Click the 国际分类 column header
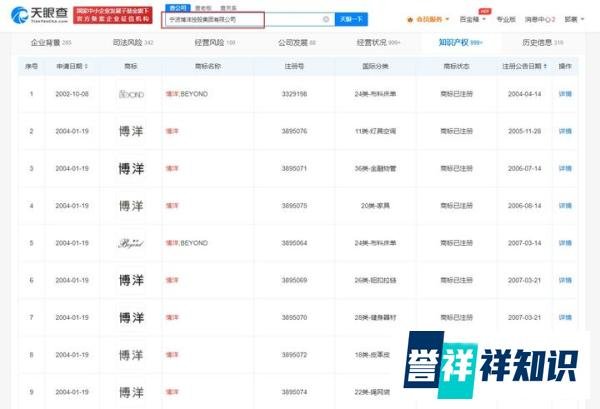Image resolution: width=600 pixels, height=409 pixels. pos(375,66)
